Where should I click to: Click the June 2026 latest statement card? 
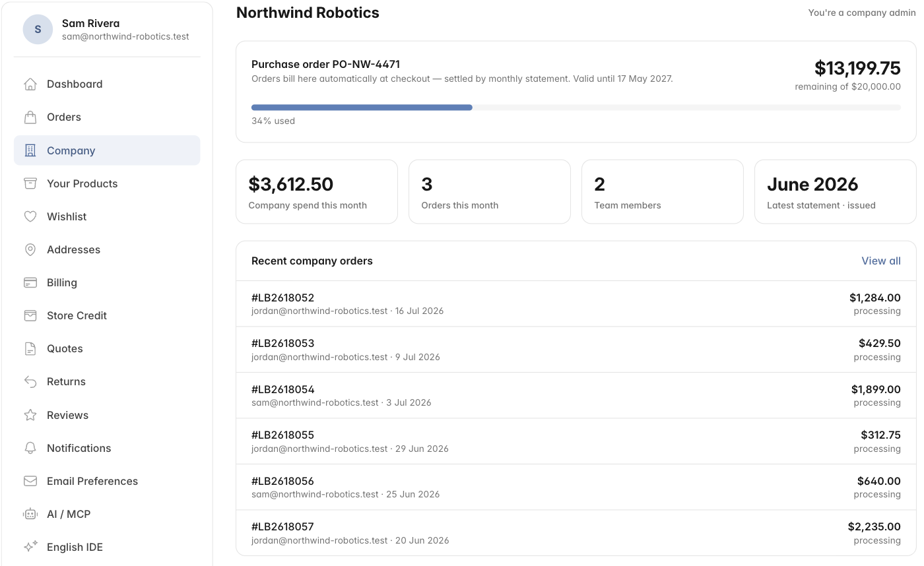point(836,191)
